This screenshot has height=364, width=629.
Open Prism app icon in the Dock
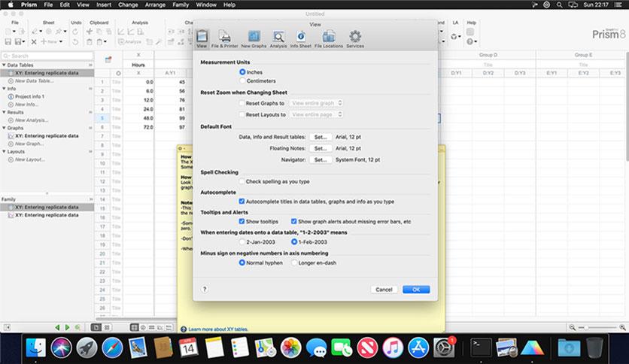tap(532, 347)
